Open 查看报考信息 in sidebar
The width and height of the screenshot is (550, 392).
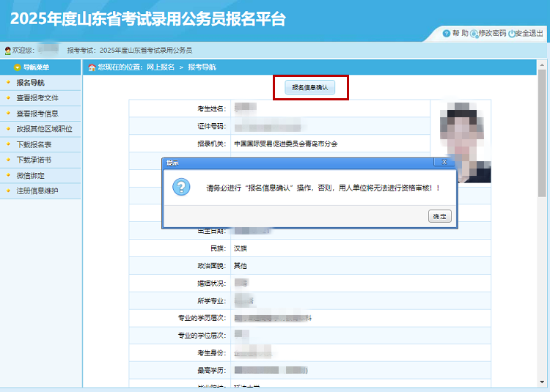pyautogui.click(x=40, y=114)
